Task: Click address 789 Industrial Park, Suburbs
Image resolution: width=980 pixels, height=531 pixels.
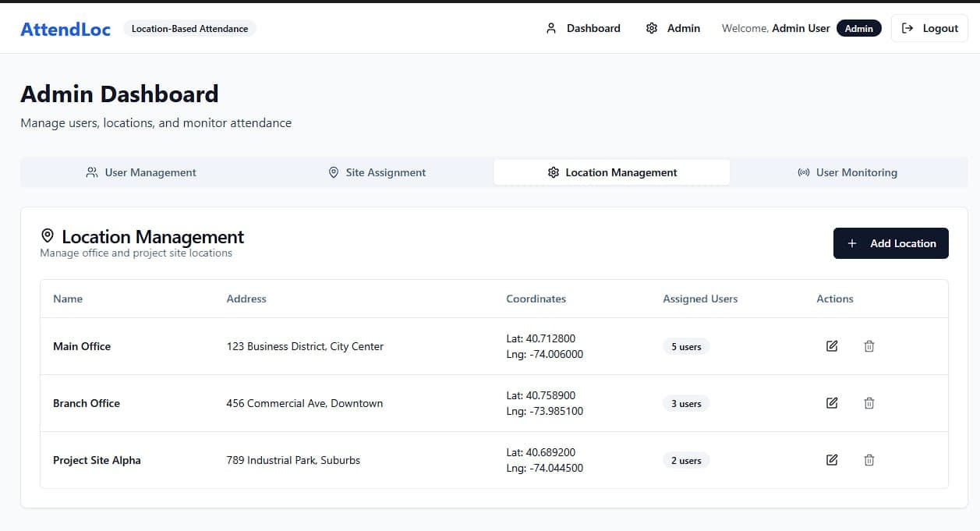Action: pyautogui.click(x=293, y=460)
